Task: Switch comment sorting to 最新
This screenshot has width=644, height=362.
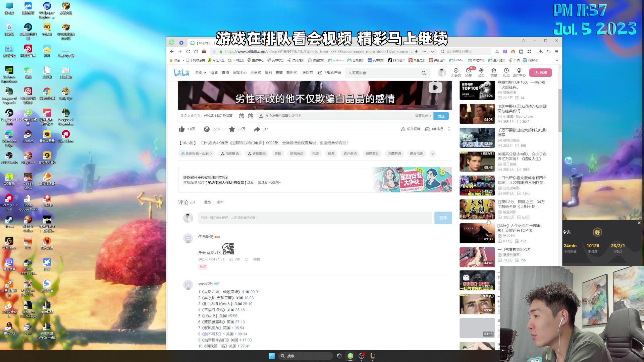Action: pyautogui.click(x=220, y=202)
